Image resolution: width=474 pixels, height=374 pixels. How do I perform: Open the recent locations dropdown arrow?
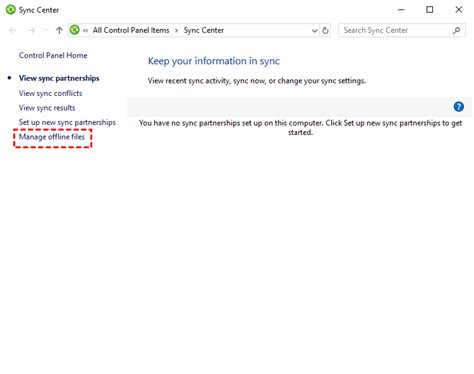[x=46, y=30]
